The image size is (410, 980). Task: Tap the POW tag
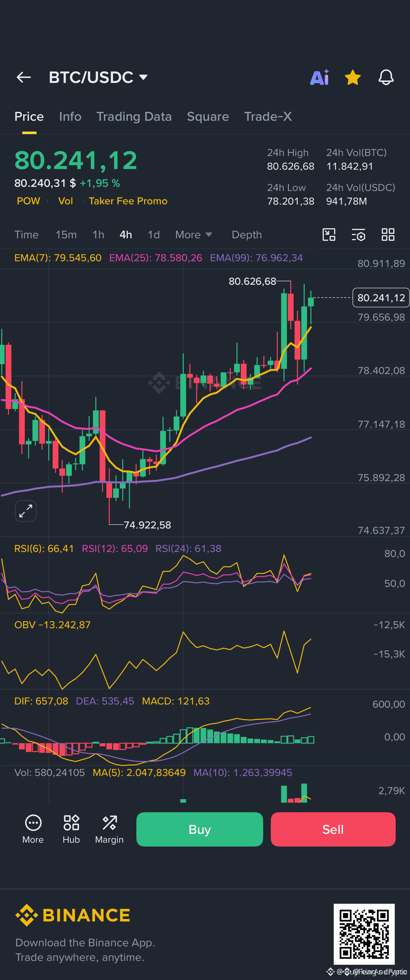pos(29,201)
